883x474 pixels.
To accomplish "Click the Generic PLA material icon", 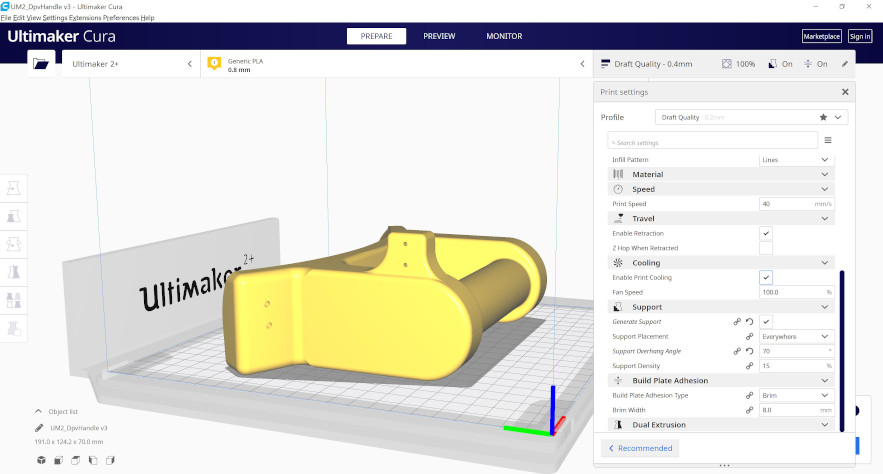I will click(x=214, y=64).
